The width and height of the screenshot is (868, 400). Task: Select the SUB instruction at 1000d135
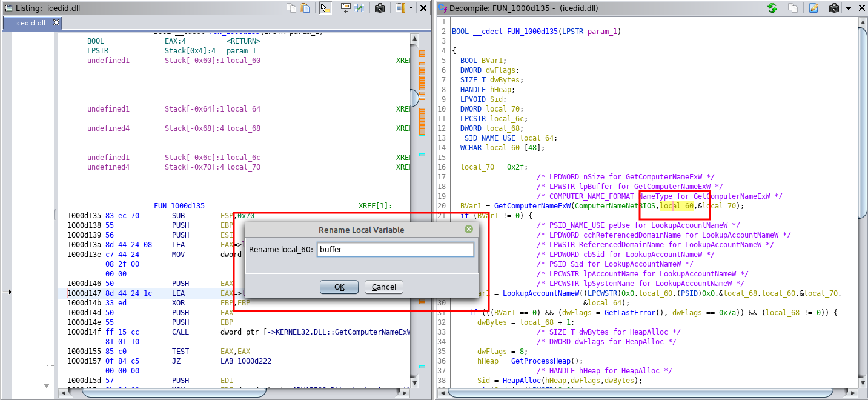(179, 216)
